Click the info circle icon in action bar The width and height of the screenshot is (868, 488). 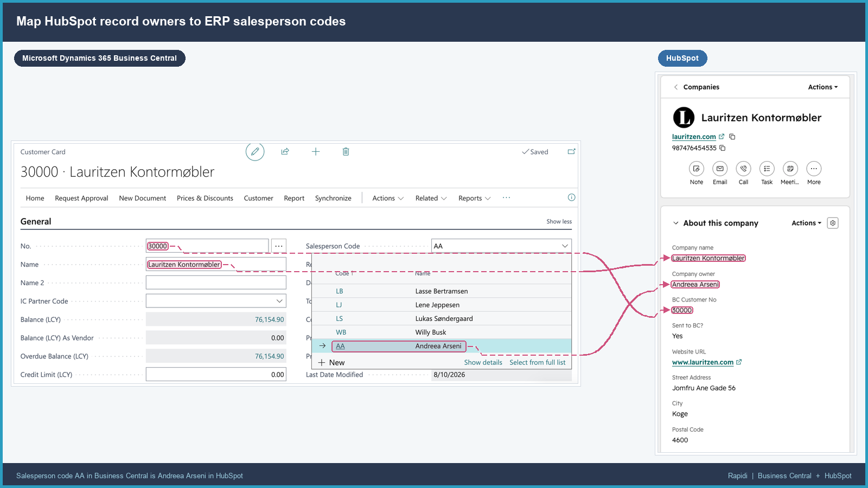coord(571,197)
